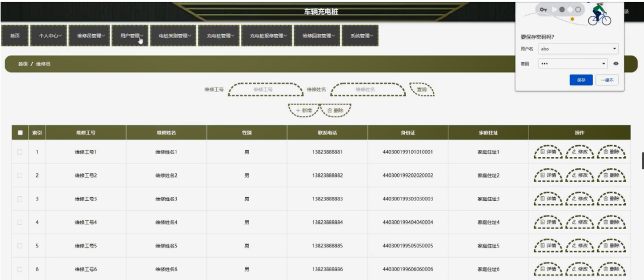Click the 身份证 column header
Image resolution: width=644 pixels, height=280 pixels.
tap(408, 132)
